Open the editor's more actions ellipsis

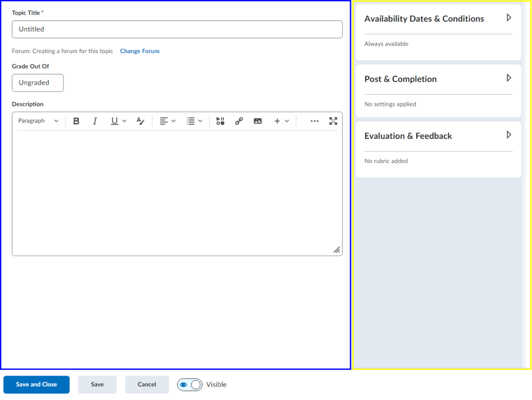[314, 121]
